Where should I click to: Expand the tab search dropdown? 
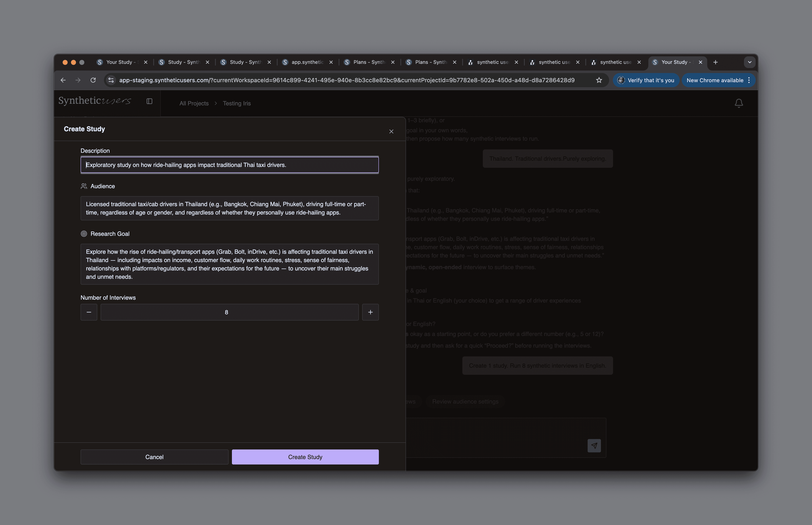749,62
